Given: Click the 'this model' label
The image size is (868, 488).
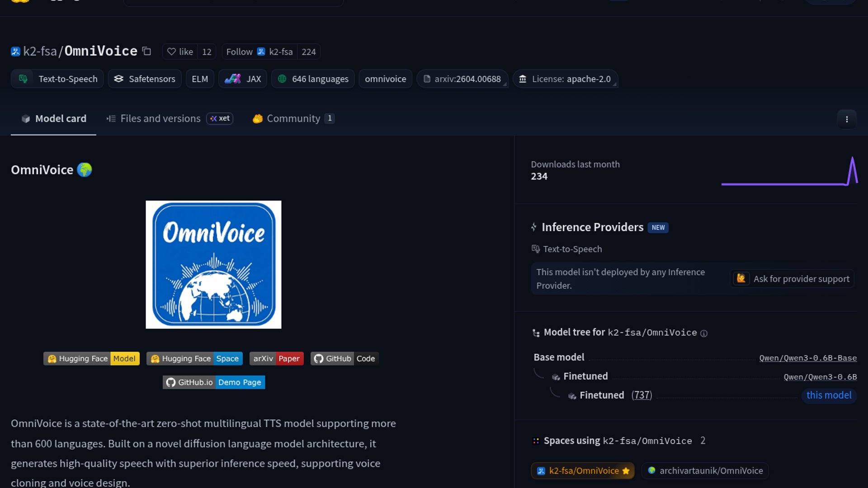Looking at the screenshot, I should pyautogui.click(x=829, y=395).
